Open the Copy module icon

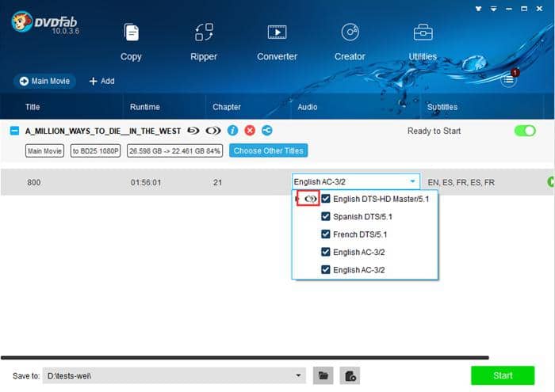point(132,32)
